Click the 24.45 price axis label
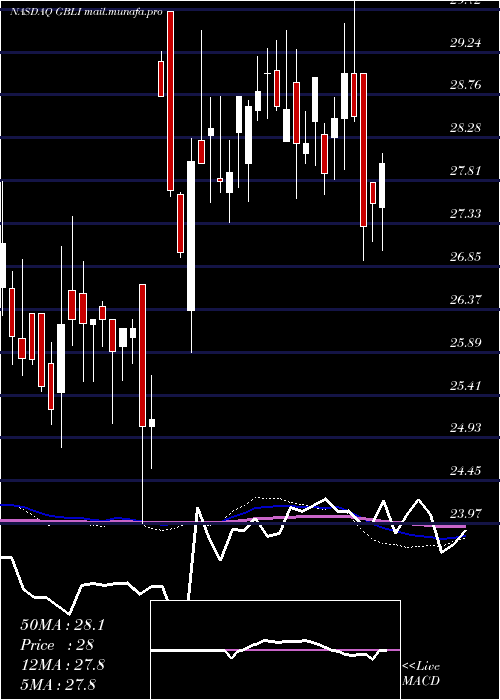Screen dimensions: 500x700 pos(466,471)
